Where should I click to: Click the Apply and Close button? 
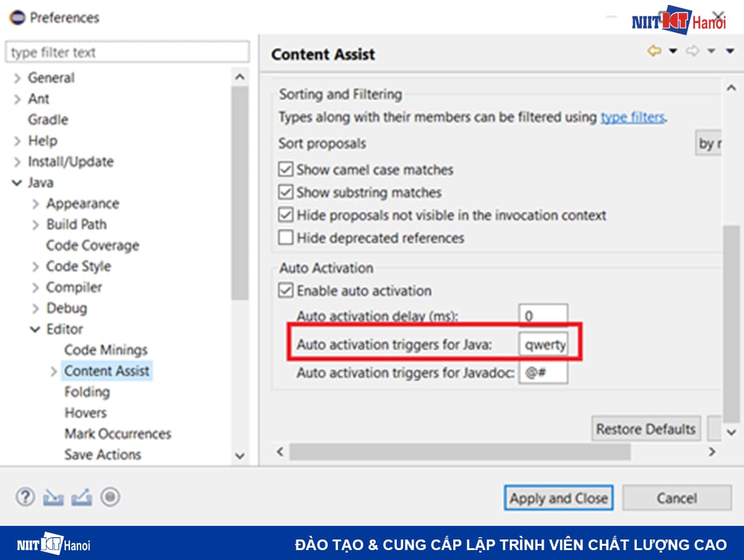pyautogui.click(x=558, y=498)
